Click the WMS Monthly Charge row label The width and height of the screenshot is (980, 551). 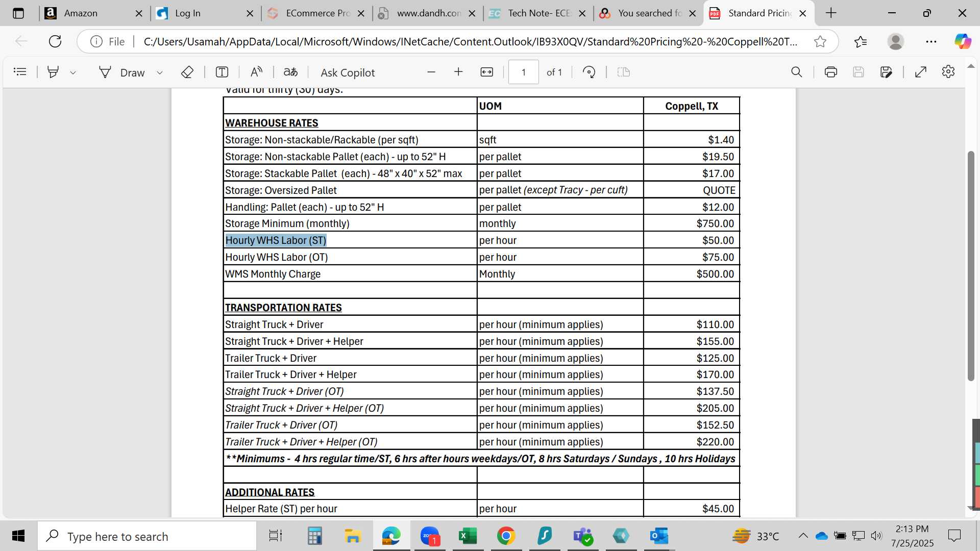point(273,274)
